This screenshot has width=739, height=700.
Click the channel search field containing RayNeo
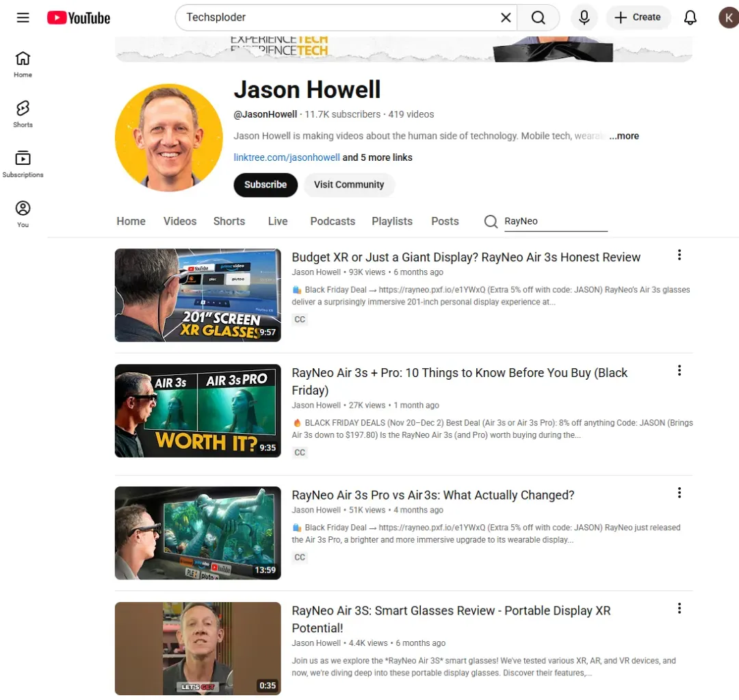click(x=556, y=221)
